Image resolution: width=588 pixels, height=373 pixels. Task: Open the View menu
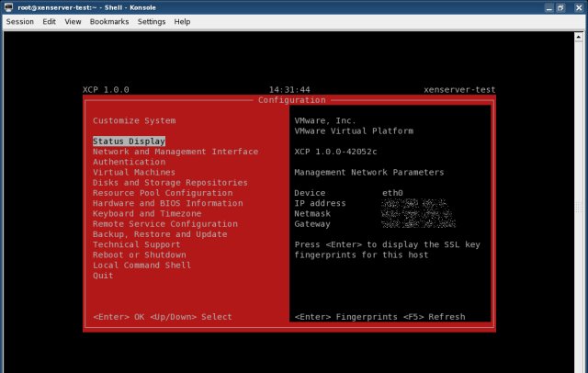pos(73,22)
